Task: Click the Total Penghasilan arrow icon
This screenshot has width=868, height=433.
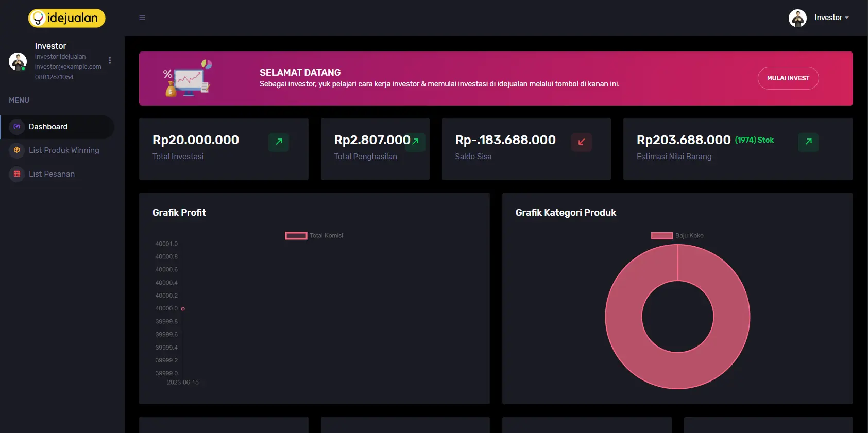Action: tap(416, 142)
